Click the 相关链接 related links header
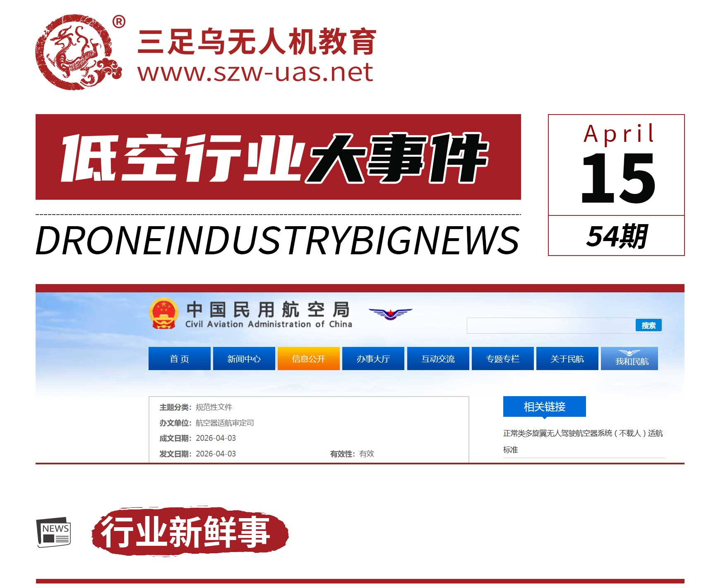 544,406
